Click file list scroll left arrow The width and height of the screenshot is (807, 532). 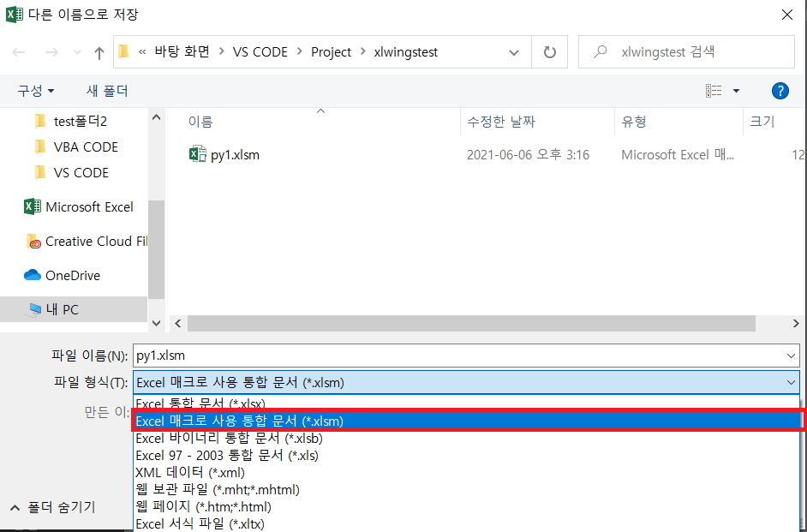click(178, 324)
